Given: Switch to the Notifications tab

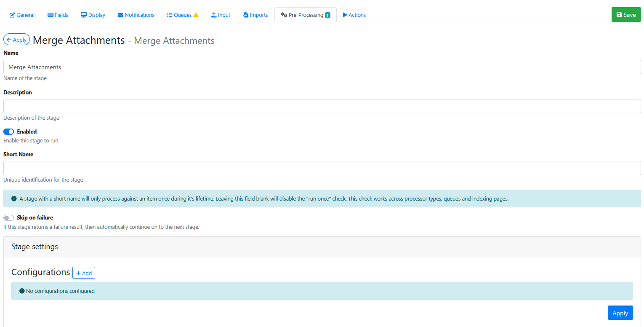Looking at the screenshot, I should click(139, 15).
